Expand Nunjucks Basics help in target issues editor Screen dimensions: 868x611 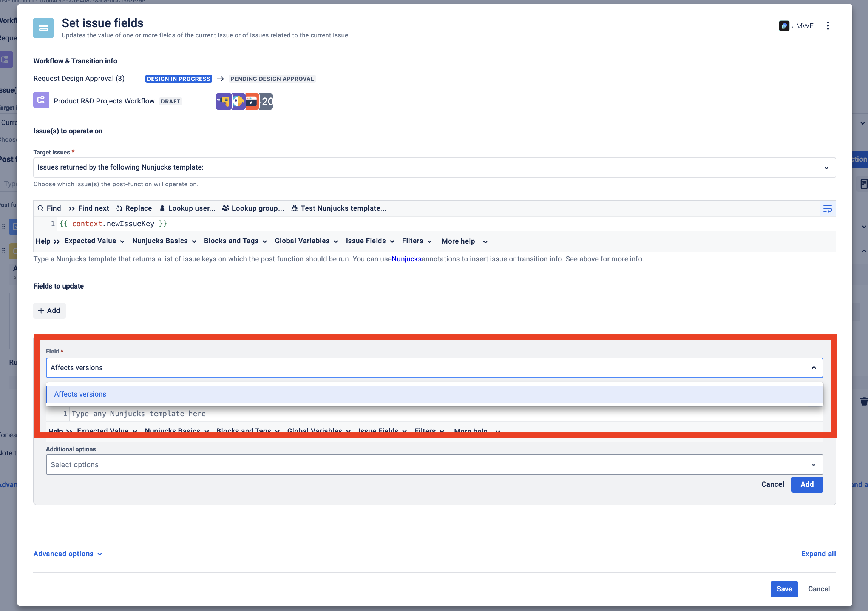[x=164, y=241]
